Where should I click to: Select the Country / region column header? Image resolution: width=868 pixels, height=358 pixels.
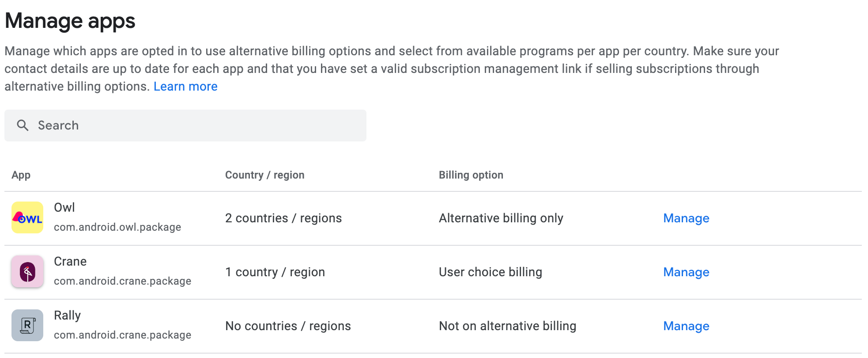(x=264, y=175)
